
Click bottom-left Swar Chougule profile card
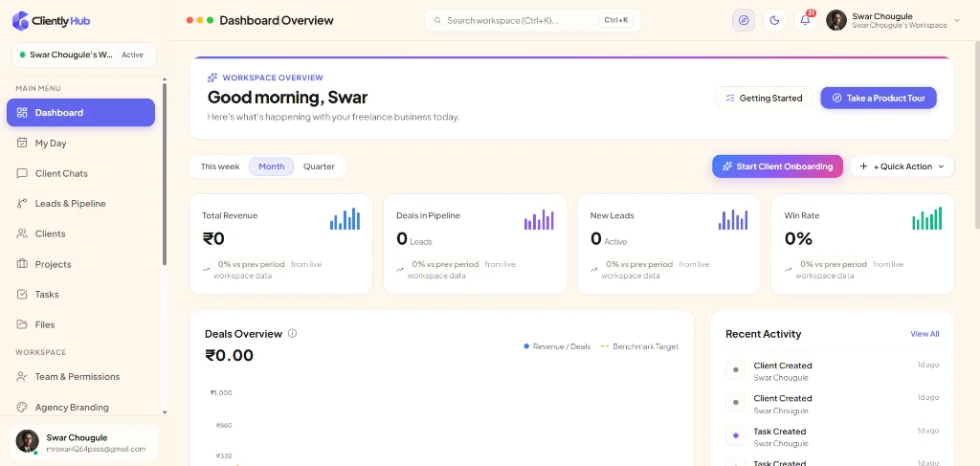84,443
